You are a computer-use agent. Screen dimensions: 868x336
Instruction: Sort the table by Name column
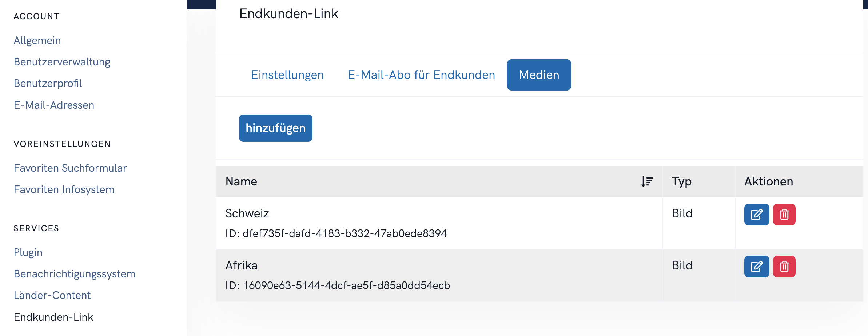[647, 181]
